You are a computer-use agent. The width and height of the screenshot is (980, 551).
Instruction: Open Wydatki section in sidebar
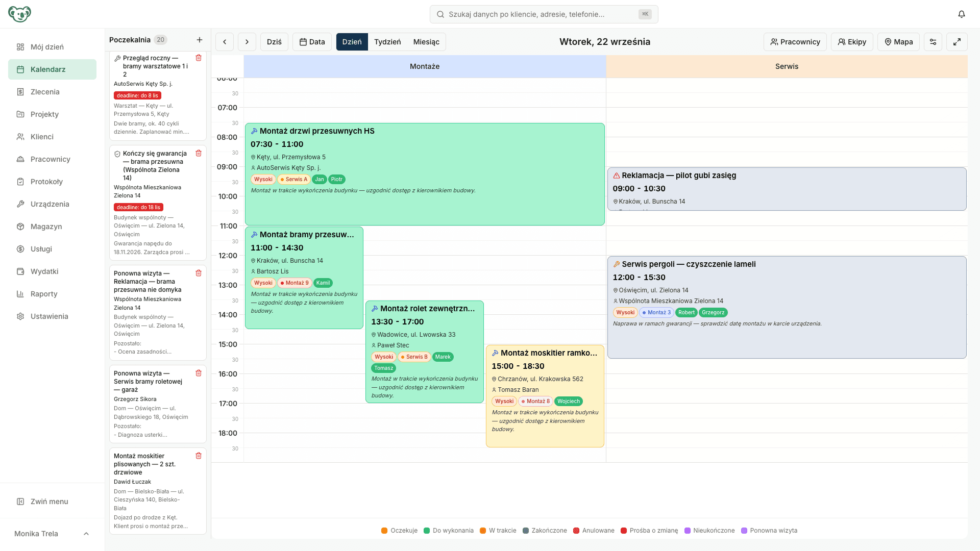pyautogui.click(x=52, y=271)
